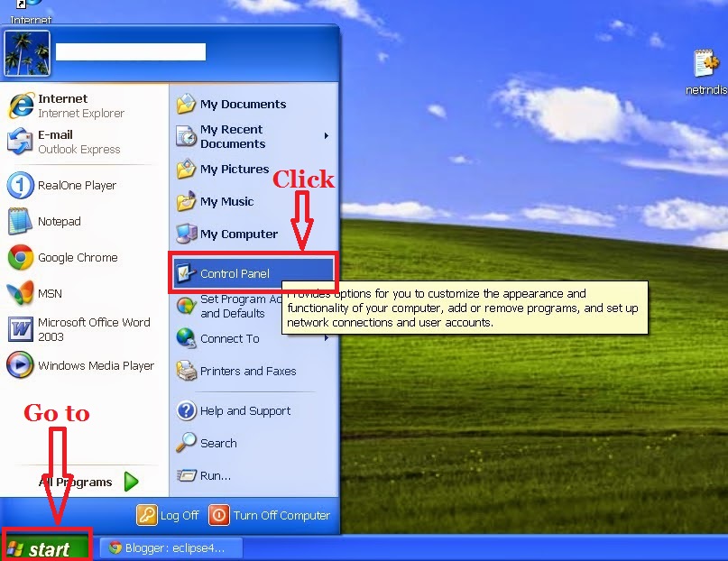Open My Music folder icon
Viewport: 728px width, 561px height.
point(186,201)
